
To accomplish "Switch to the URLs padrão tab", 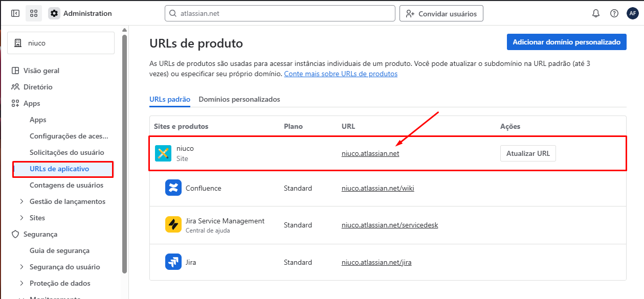I will pos(170,99).
